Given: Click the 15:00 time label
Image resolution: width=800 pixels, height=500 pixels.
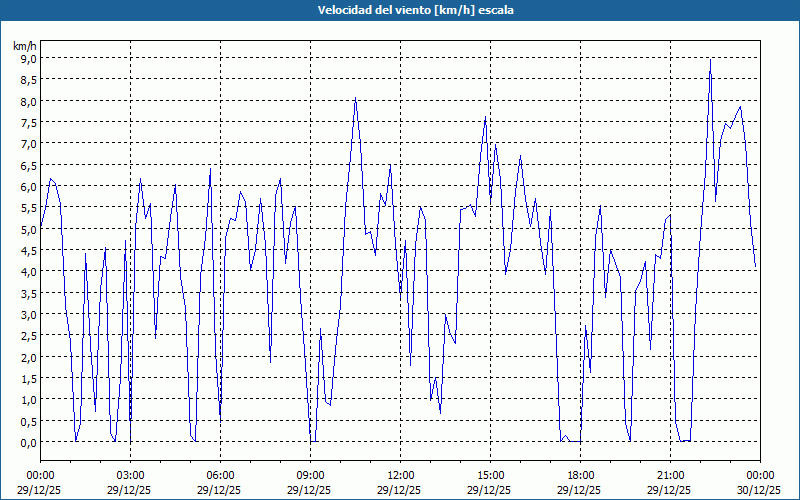Looking at the screenshot, I should click(x=490, y=475).
